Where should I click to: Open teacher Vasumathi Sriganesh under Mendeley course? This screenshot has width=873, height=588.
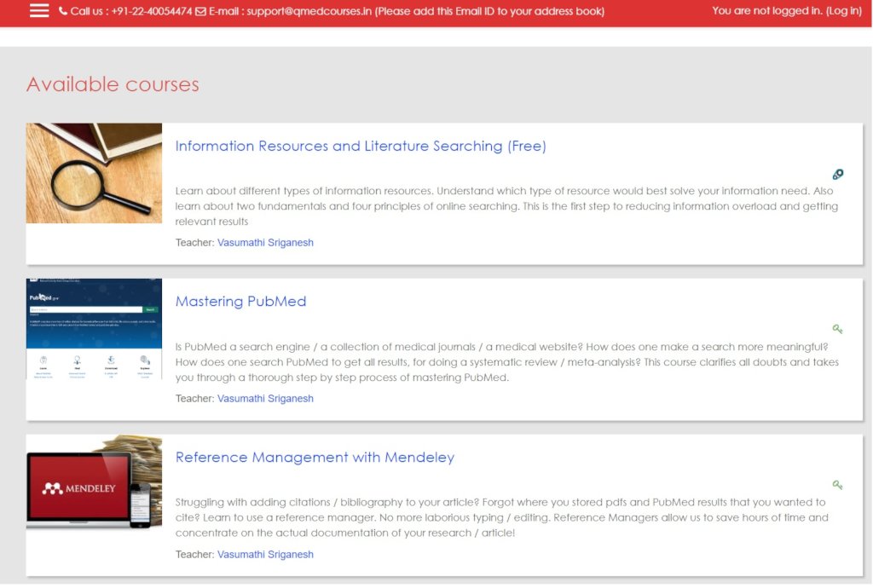[x=265, y=554]
